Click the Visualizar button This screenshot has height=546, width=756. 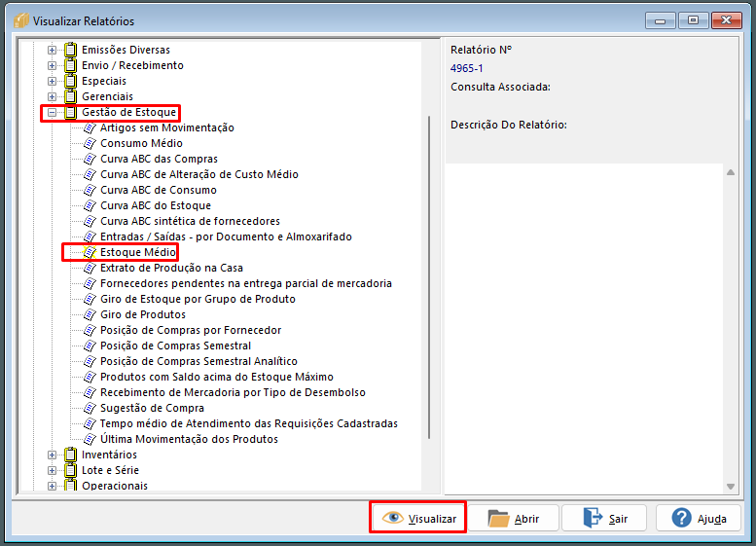click(418, 518)
